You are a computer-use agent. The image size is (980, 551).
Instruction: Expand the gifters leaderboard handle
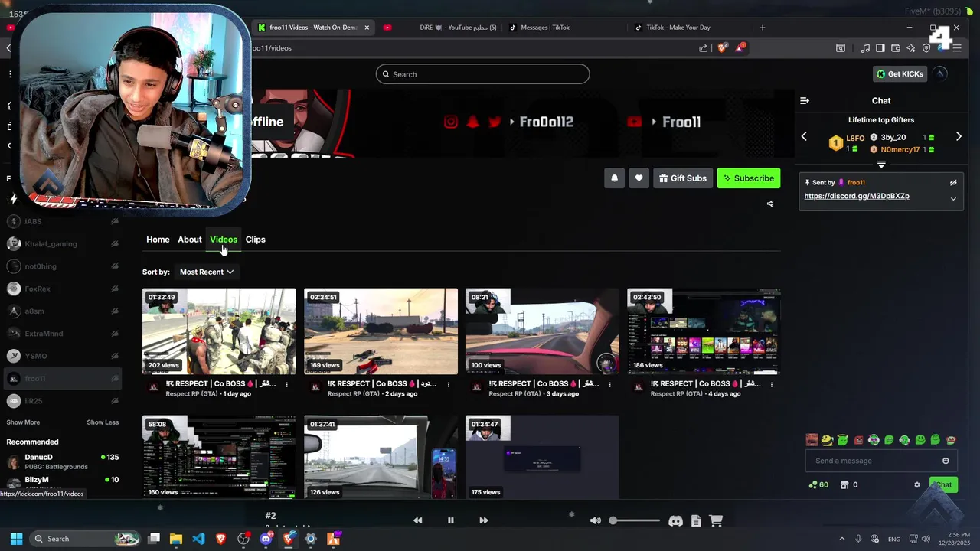pyautogui.click(x=881, y=164)
